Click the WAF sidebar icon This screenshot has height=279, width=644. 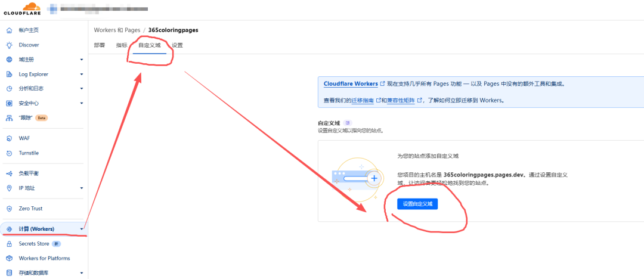coord(9,138)
